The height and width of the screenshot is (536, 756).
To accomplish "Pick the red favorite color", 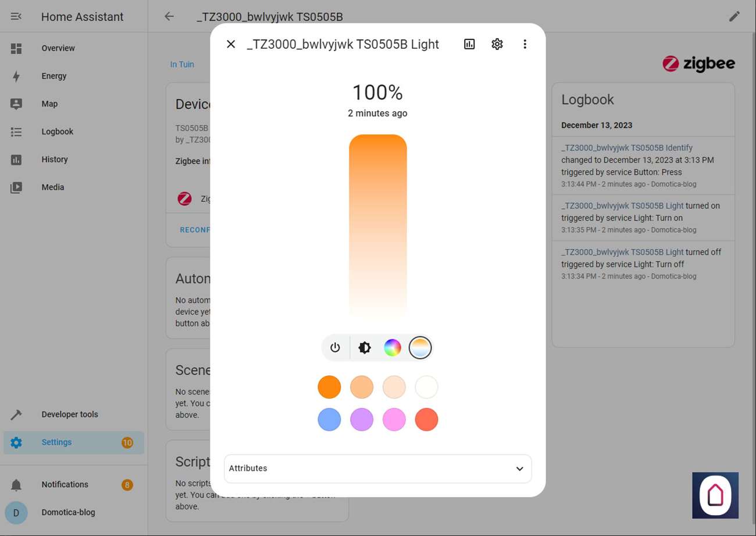I will [427, 420].
